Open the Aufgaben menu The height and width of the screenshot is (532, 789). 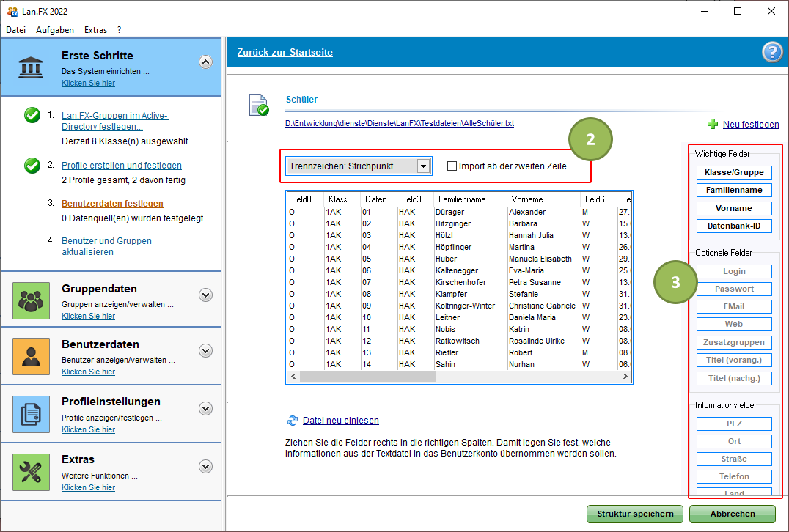[x=55, y=30]
